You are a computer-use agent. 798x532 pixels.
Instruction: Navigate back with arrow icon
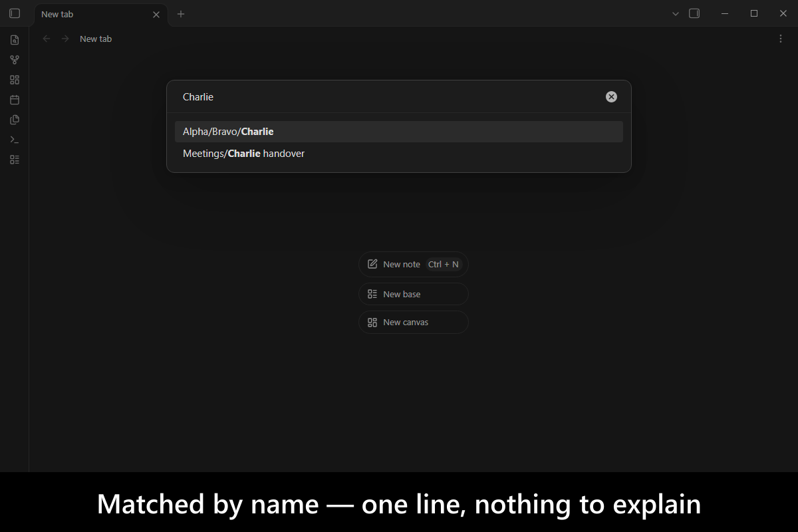pyautogui.click(x=47, y=39)
